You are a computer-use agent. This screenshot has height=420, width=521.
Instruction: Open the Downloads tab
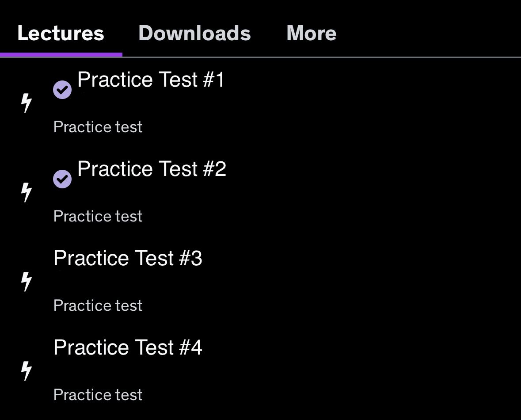pos(194,34)
